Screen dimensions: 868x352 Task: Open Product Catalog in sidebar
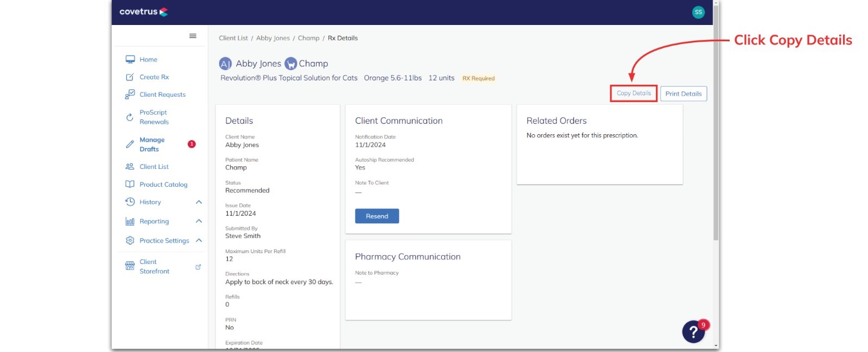[x=163, y=185]
